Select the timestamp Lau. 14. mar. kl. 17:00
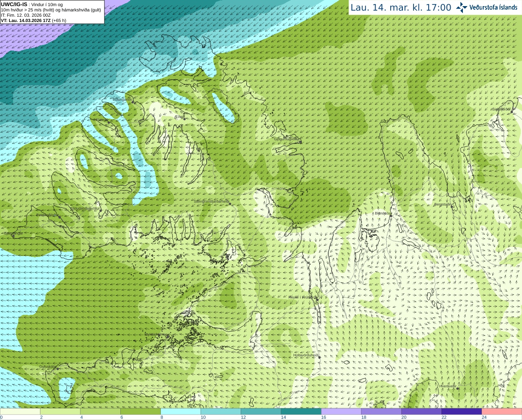Screen dimensions: 522x420 (401, 7)
